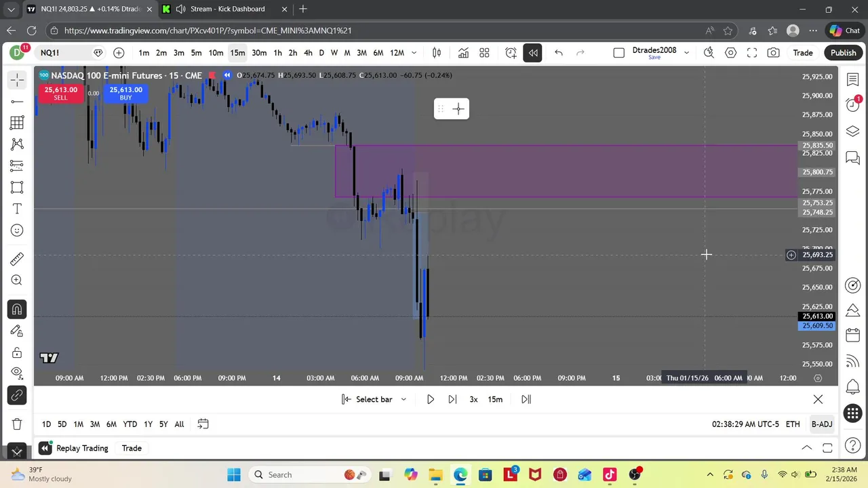Open forecasting and measurement tools
The width and height of the screenshot is (868, 488).
[x=17, y=166]
